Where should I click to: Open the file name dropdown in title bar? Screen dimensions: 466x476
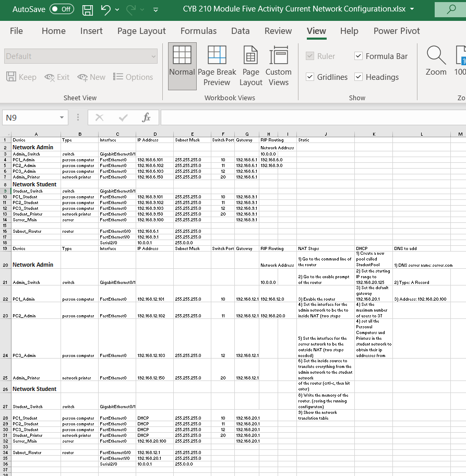[x=412, y=9]
